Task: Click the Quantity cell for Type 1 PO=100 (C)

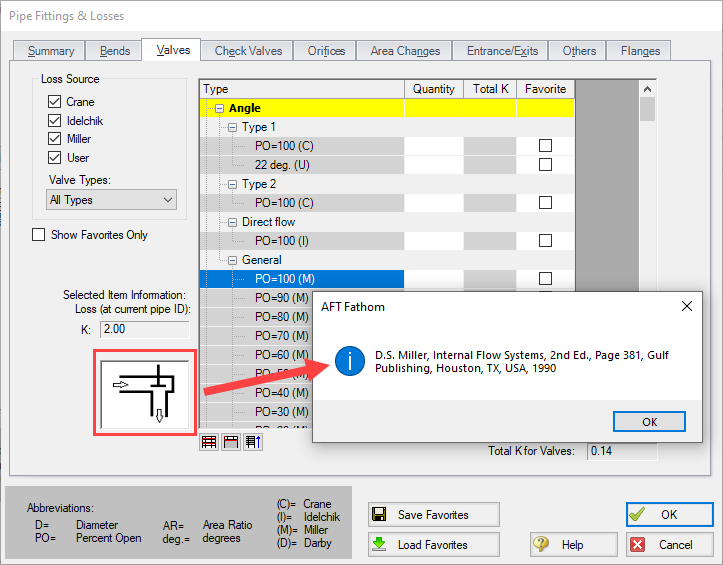Action: tap(434, 146)
